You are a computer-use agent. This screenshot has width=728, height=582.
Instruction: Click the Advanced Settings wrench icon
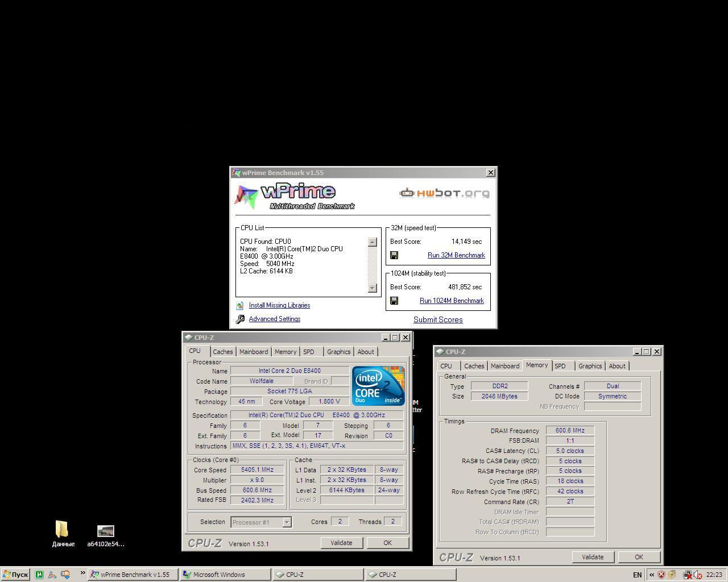pos(240,319)
